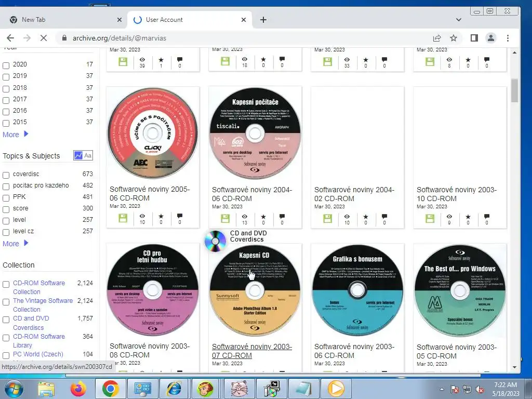This screenshot has height=399, width=532.
Task: Open CD-ROM Software Collection link
Action: point(39,287)
